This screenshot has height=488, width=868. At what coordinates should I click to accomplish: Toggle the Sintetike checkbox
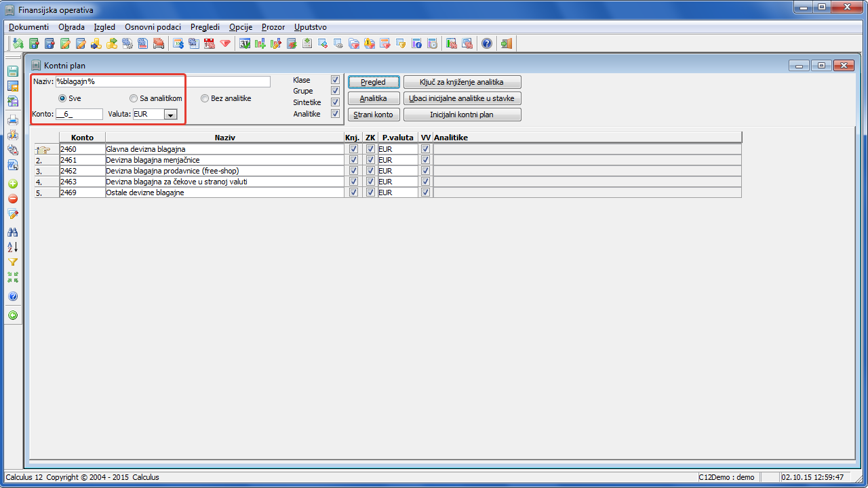coord(335,102)
